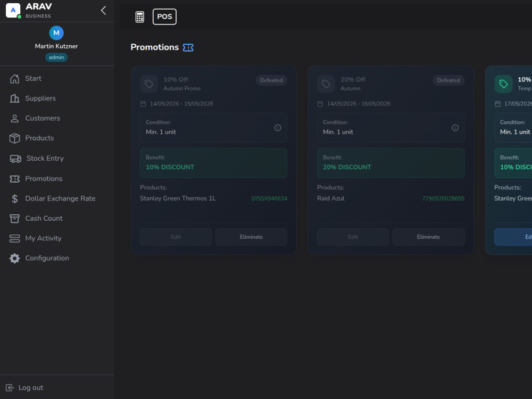Click product code SYSSX946634
This screenshot has height=399, width=532.
(x=269, y=198)
